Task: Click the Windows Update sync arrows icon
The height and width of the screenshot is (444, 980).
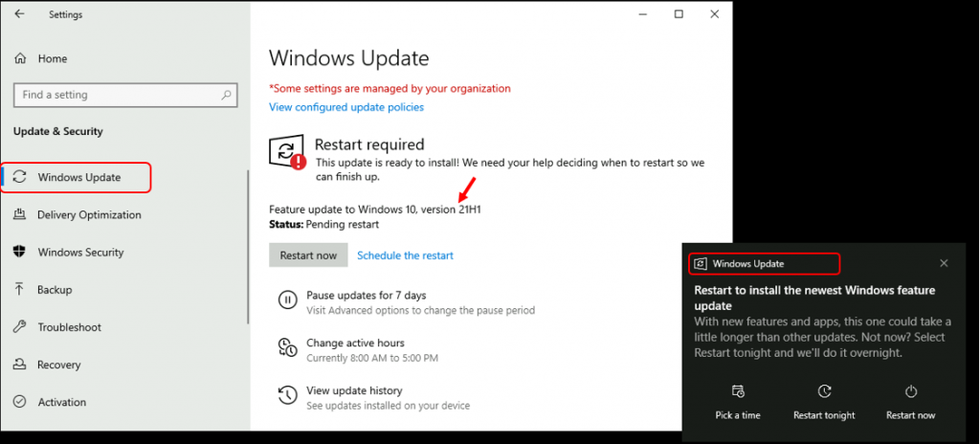Action: [x=20, y=177]
